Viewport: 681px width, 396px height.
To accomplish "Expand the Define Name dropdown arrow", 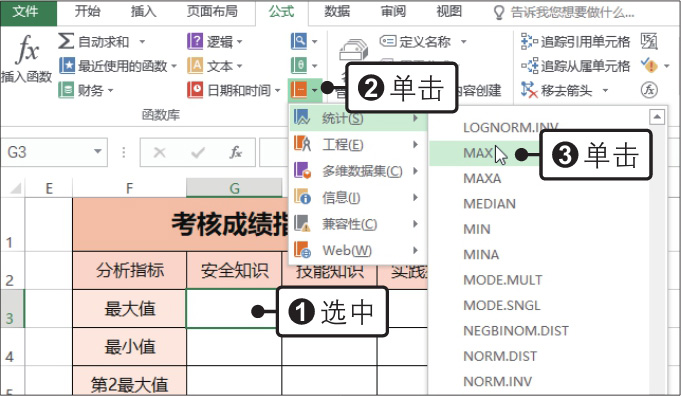I will 463,42.
